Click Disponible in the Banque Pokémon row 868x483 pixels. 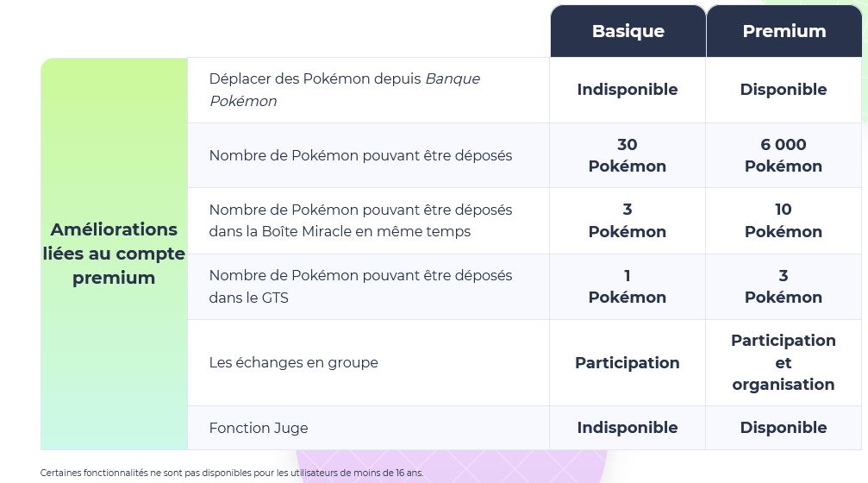784,90
